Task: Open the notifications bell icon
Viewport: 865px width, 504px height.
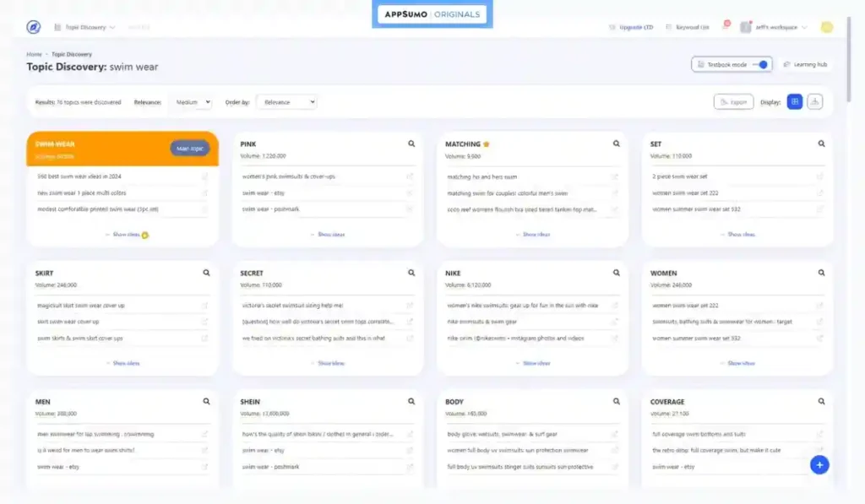Action: pyautogui.click(x=725, y=27)
